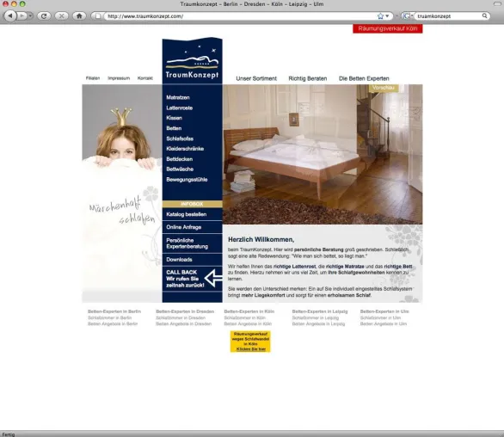
Task: Click the Reload page button
Action: 44,15
